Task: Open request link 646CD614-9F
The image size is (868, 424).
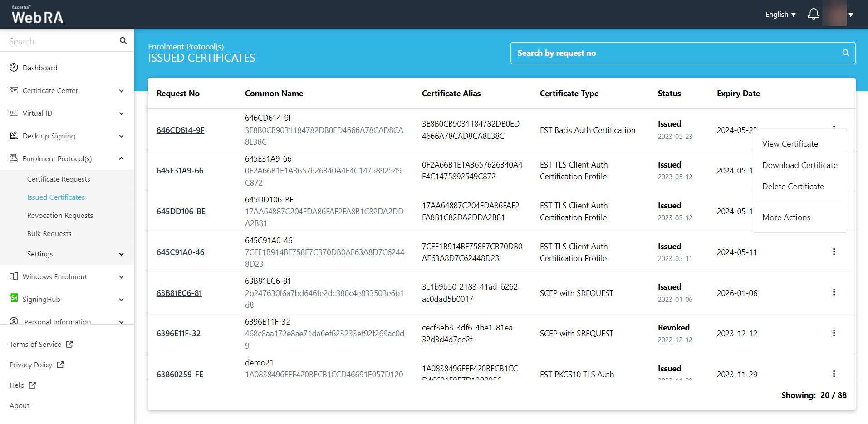Action: [x=180, y=130]
